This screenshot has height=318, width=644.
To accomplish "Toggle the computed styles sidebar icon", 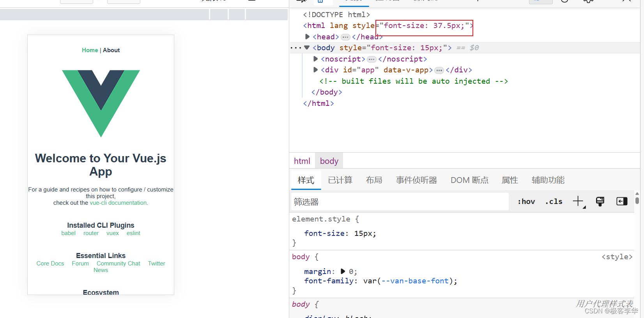I will pyautogui.click(x=622, y=201).
